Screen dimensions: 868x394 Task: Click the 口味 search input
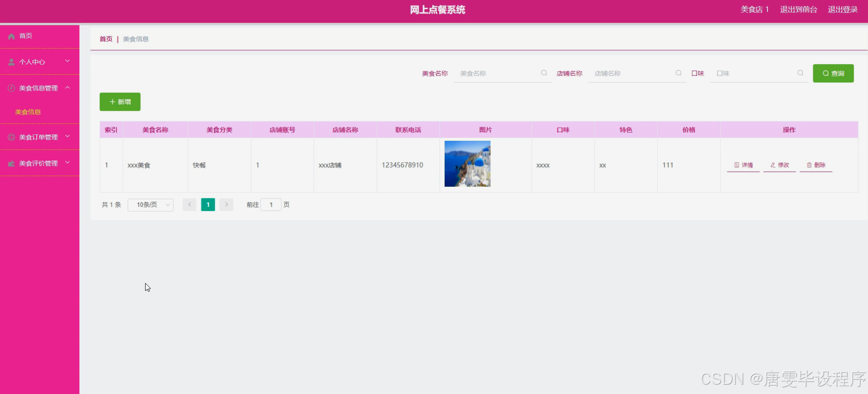coord(759,73)
